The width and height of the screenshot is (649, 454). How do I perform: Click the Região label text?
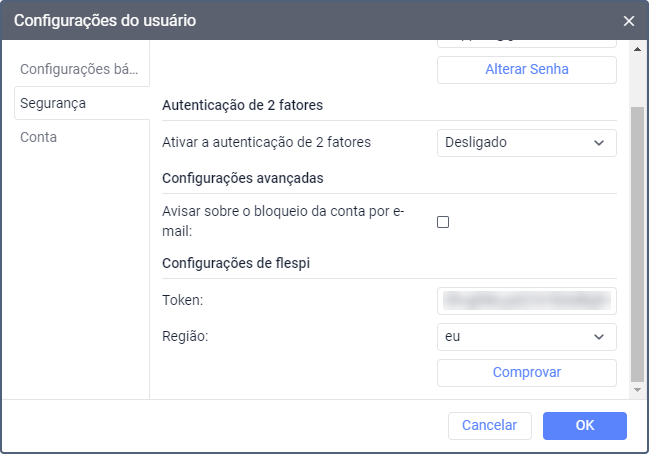point(184,337)
